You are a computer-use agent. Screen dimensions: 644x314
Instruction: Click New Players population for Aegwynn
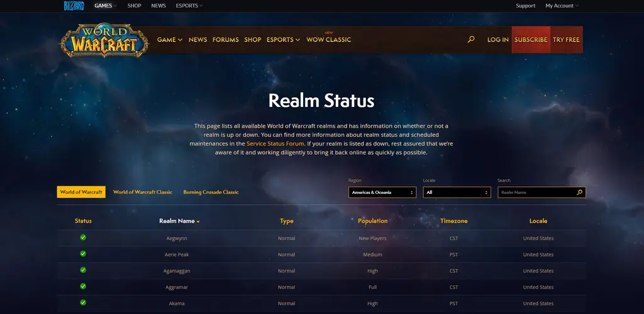pos(372,238)
